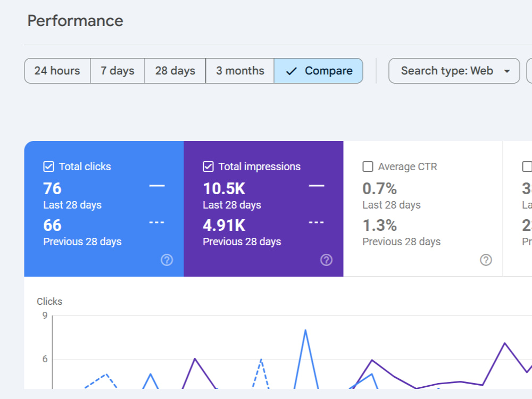Click the Performance page heading

coord(76,21)
